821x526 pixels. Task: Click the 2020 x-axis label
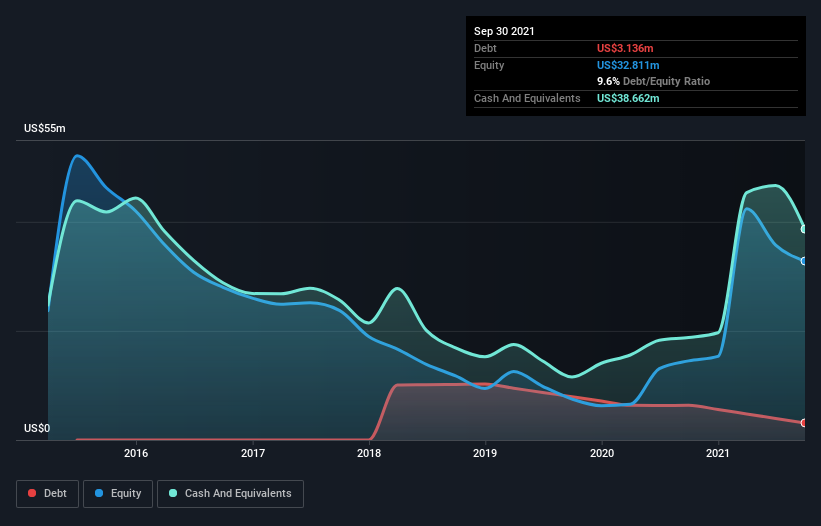pyautogui.click(x=602, y=453)
